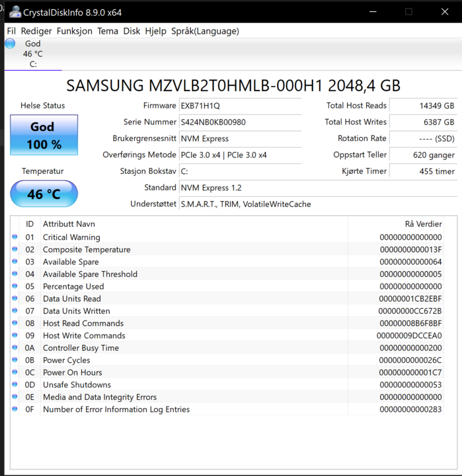
Task: Open the Tema menu
Action: tap(108, 31)
